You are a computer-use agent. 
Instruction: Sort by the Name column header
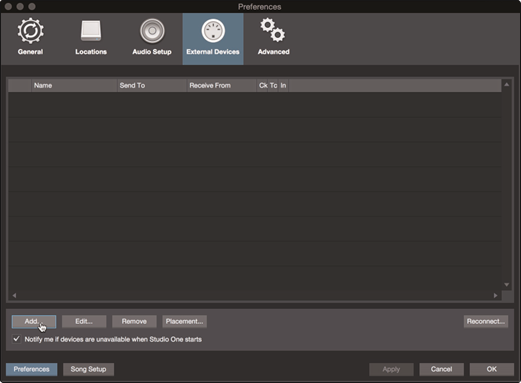(74, 85)
